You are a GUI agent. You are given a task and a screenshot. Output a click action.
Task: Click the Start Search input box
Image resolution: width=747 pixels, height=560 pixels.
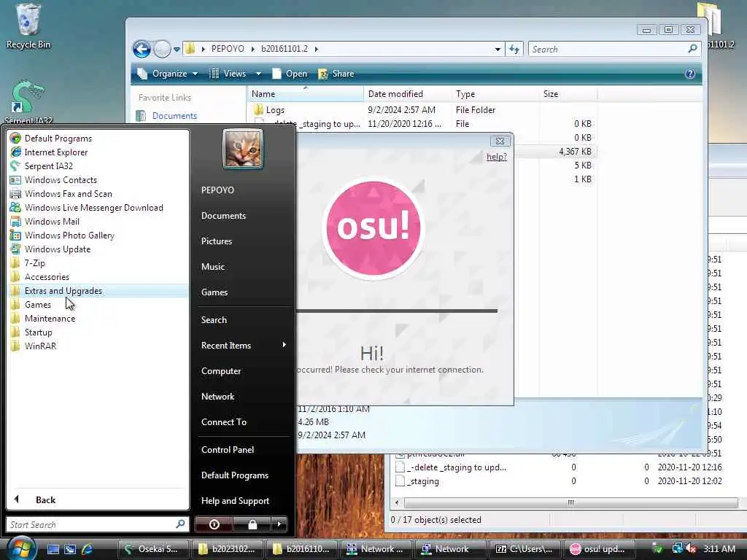98,524
